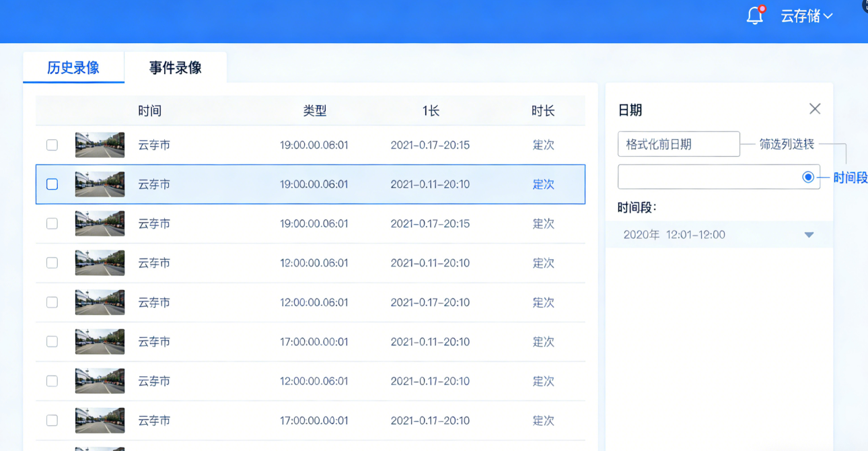868x451 pixels.
Task: Switch to the 历史录像 tab
Action: [x=73, y=67]
